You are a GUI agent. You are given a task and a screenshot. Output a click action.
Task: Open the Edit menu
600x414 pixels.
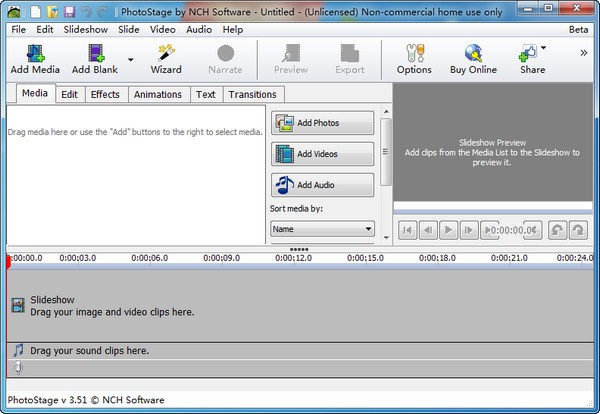pyautogui.click(x=45, y=29)
